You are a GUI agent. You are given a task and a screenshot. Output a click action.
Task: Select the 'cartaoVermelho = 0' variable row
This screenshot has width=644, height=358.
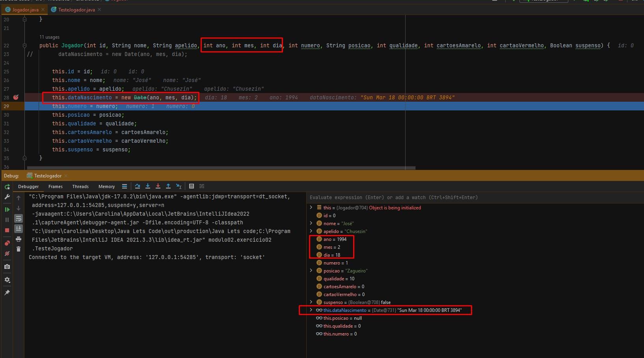[475, 295]
